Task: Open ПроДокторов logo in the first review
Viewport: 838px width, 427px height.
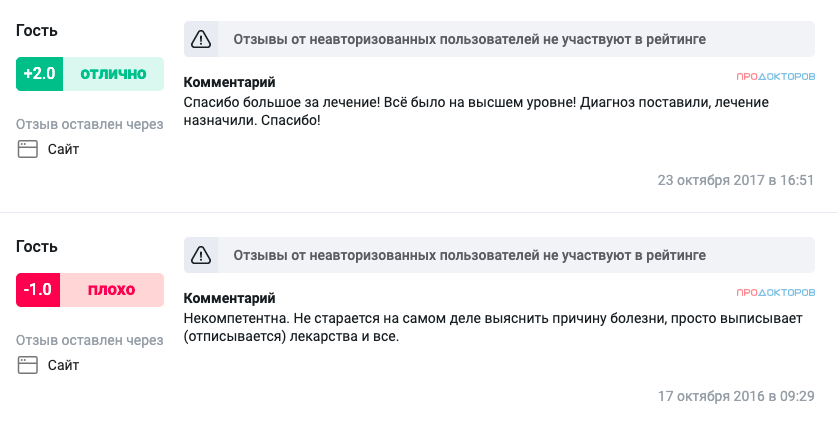Action: pos(775,76)
